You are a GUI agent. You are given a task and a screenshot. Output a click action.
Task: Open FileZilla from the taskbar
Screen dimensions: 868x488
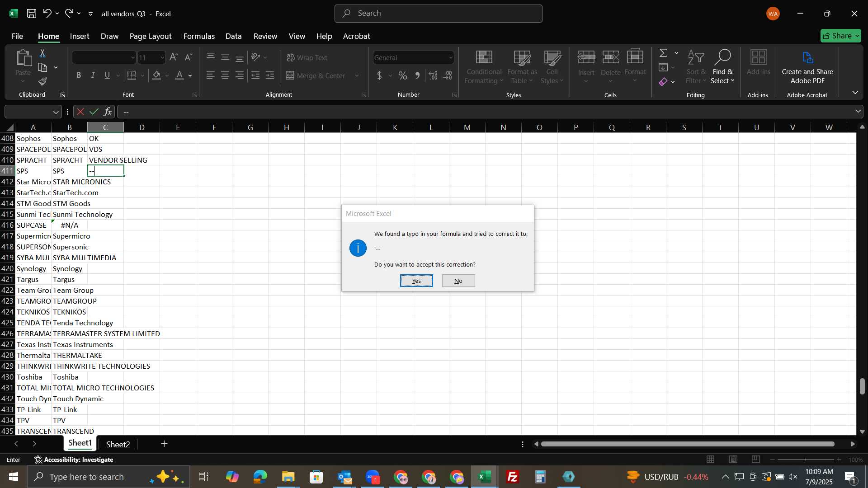click(x=513, y=477)
